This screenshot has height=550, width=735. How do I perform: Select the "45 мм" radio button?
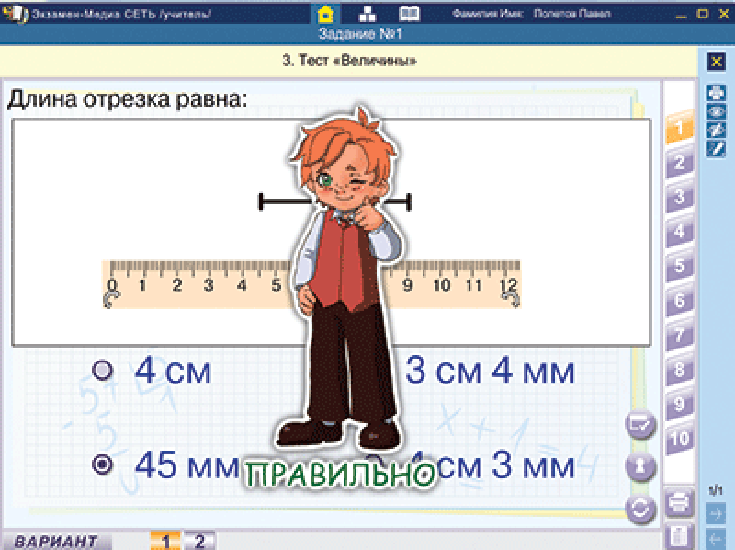[x=102, y=465]
